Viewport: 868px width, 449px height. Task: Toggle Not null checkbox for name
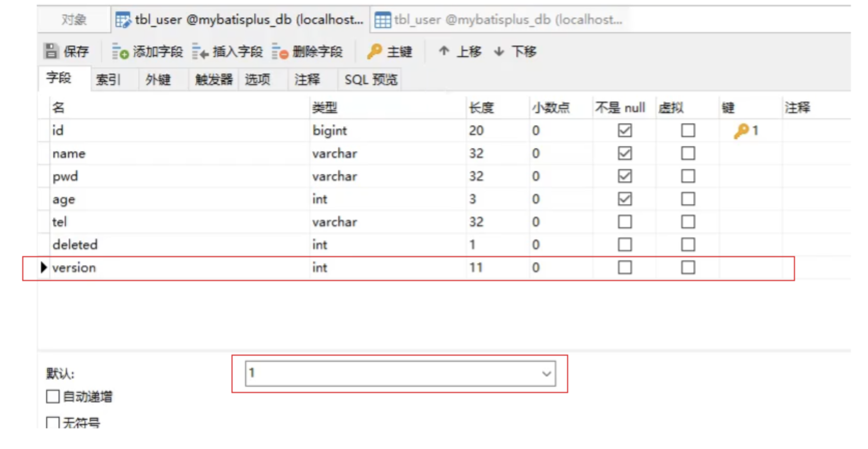625,153
